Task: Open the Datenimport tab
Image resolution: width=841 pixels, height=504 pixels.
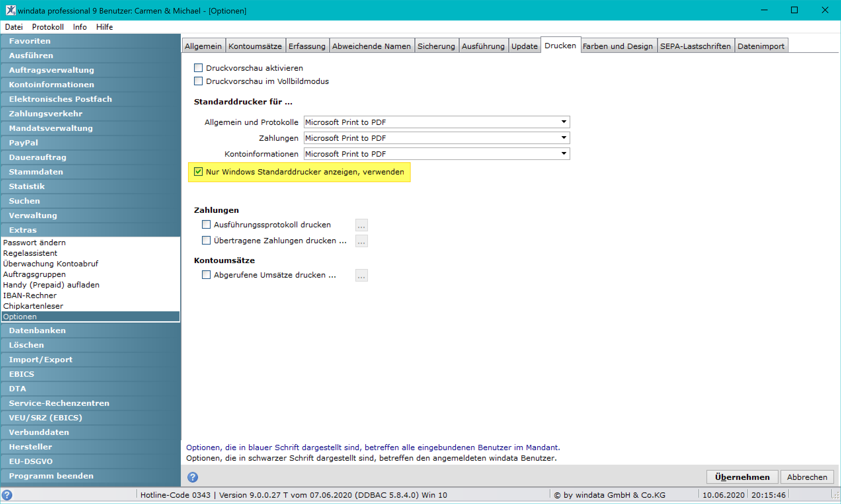Action: click(761, 46)
